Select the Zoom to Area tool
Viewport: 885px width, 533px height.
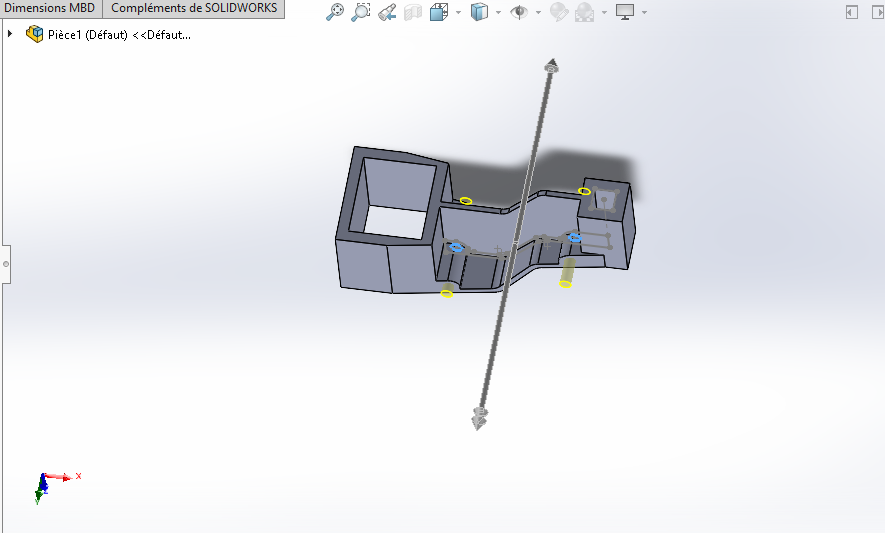(x=361, y=12)
